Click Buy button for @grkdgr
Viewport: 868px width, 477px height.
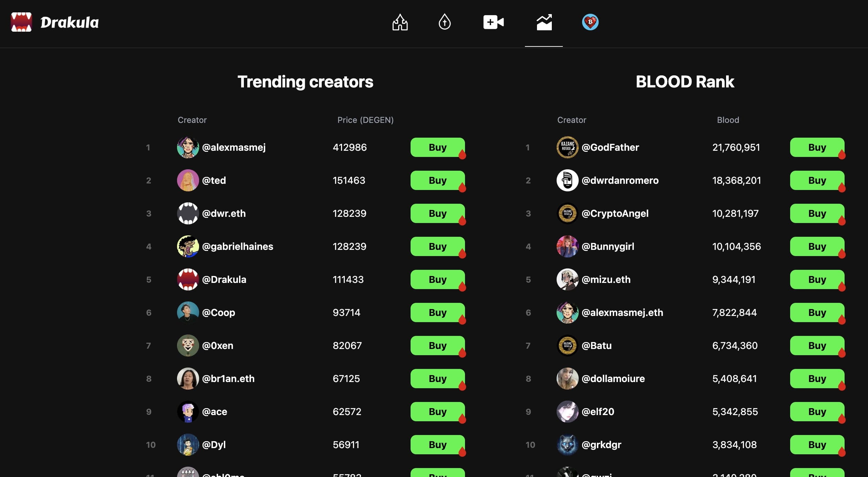pyautogui.click(x=817, y=445)
